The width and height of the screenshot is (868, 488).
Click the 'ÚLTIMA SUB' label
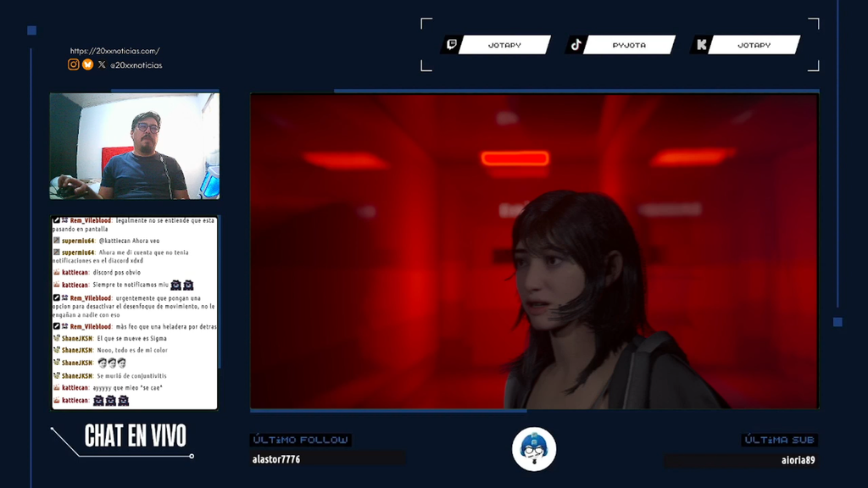(780, 440)
